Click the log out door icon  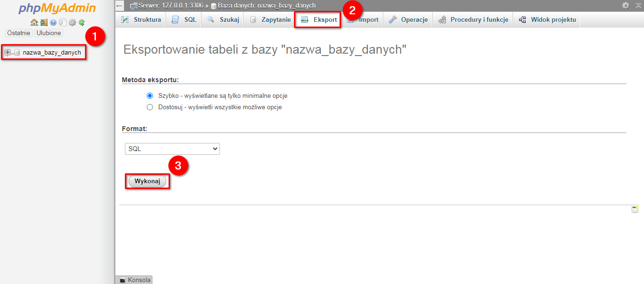click(44, 22)
